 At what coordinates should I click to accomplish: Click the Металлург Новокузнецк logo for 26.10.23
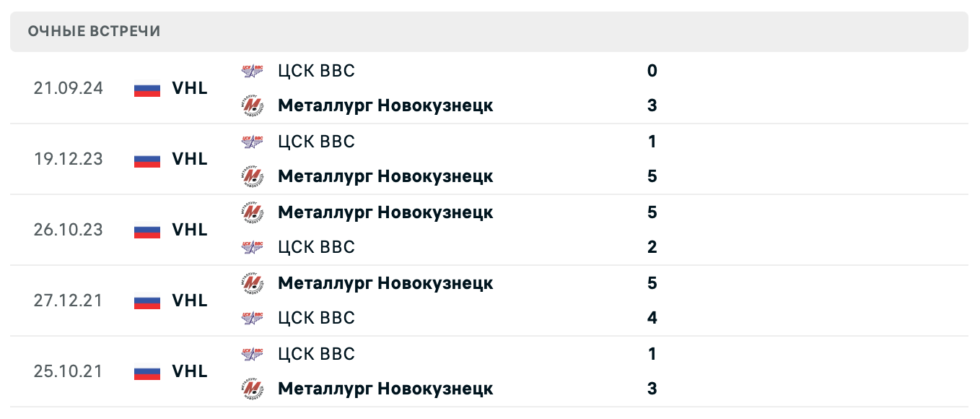[252, 212]
